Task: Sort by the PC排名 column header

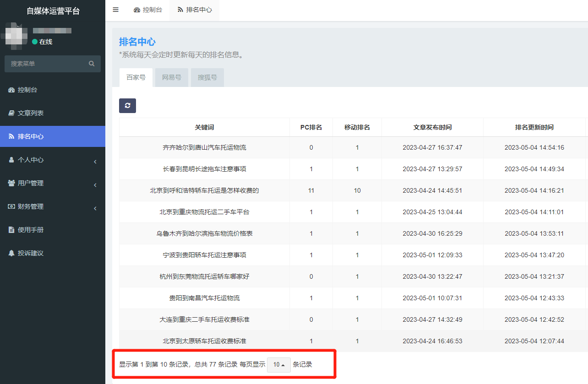Action: click(x=311, y=127)
